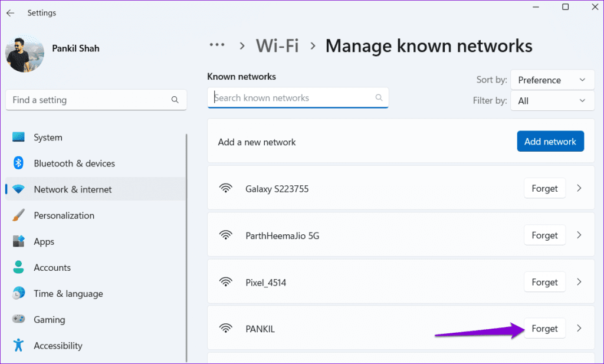The width and height of the screenshot is (604, 364).
Task: Click Wi-Fi icon beside Galaxy S223755
Action: 226,188
